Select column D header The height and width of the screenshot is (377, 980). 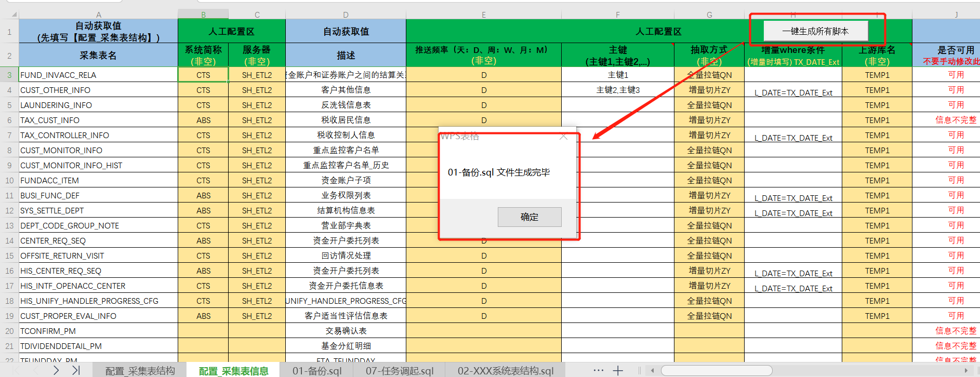(x=346, y=15)
